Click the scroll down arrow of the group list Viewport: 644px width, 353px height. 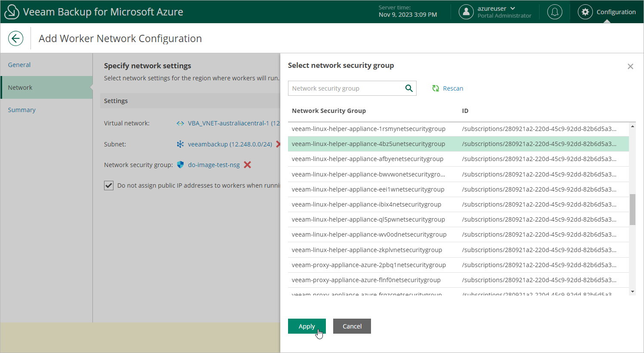[632, 292]
